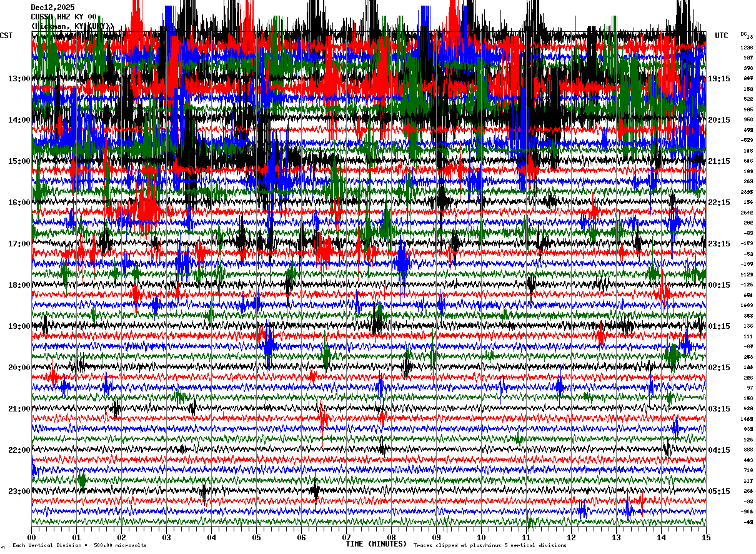Click minute tick label 01 on x-axis
The height and width of the screenshot is (554, 756).
pos(76,538)
